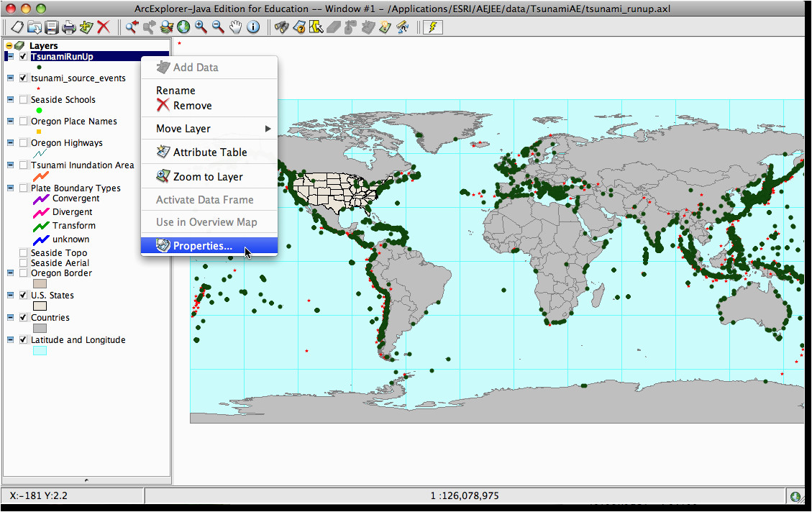
Task: Click the Oregon Border tan color swatch
Action: [40, 284]
